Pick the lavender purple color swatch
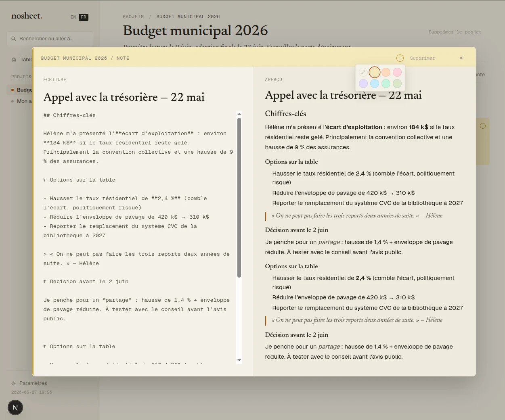The width and height of the screenshot is (505, 420). tap(363, 84)
